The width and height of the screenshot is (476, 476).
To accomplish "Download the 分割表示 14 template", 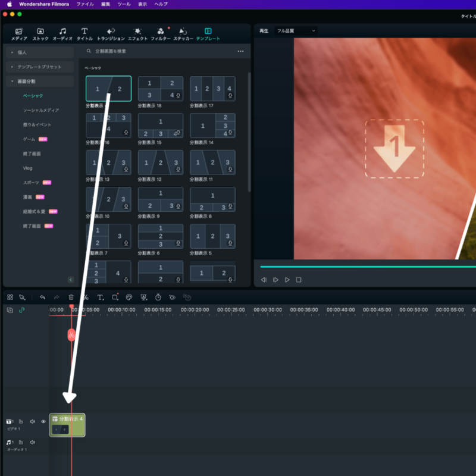I will pyautogui.click(x=230, y=132).
